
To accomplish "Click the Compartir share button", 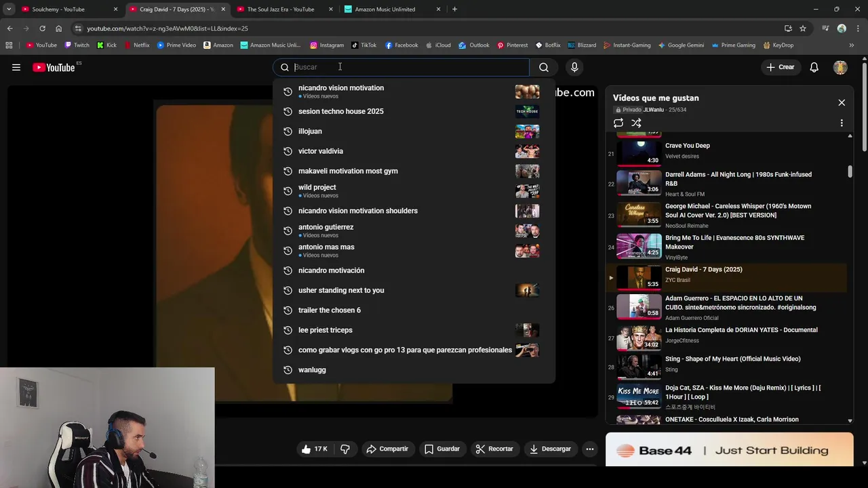I will (387, 449).
